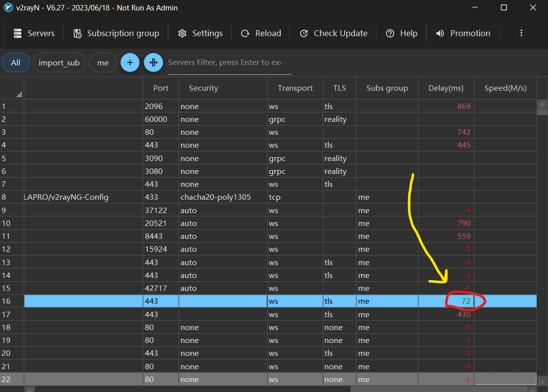
Task: Click vertical scrollbar up arrow
Action: (542, 105)
